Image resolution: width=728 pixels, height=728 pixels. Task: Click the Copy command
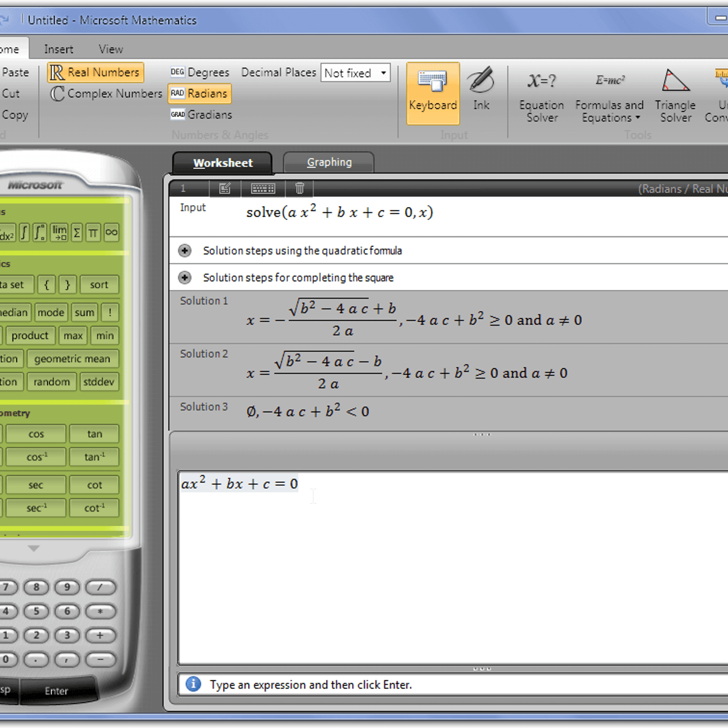click(x=15, y=115)
